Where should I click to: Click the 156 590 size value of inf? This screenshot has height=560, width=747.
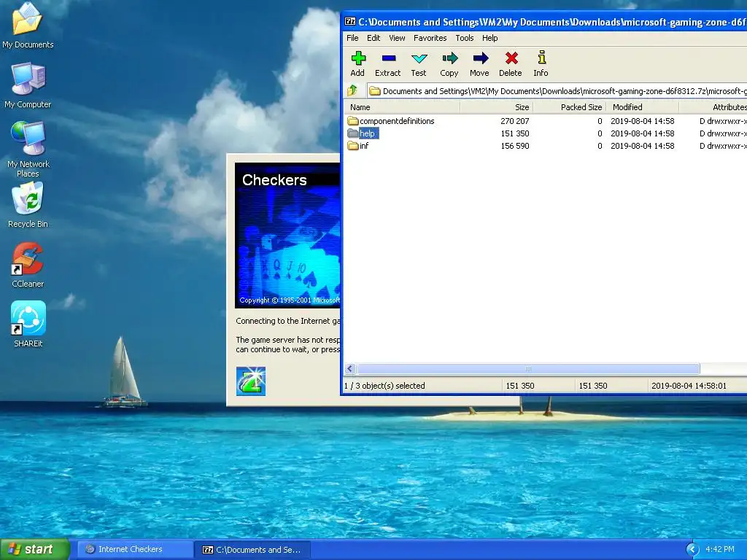click(514, 146)
